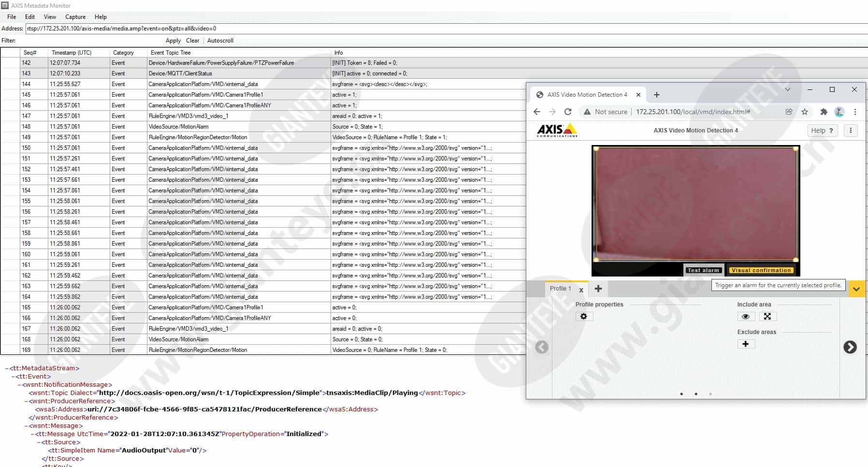The width and height of the screenshot is (868, 467).
Task: Go to previous settings page arrow
Action: pos(542,347)
